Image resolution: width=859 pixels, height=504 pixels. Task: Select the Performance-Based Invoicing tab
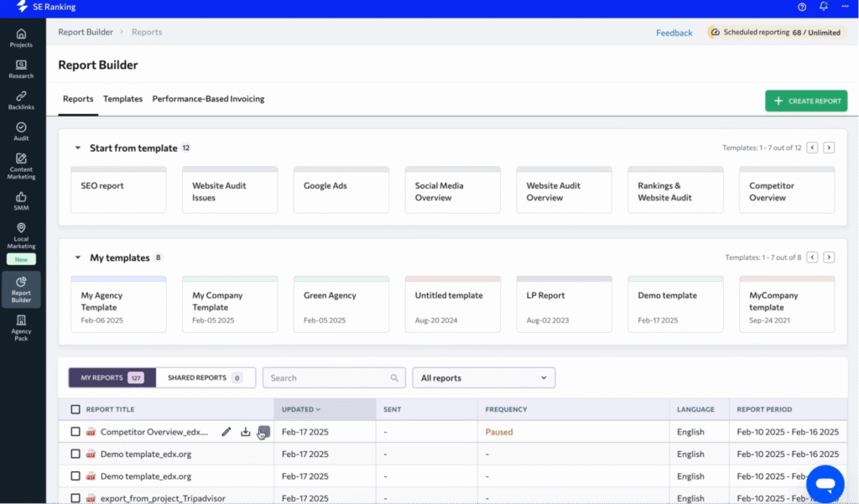pyautogui.click(x=208, y=99)
